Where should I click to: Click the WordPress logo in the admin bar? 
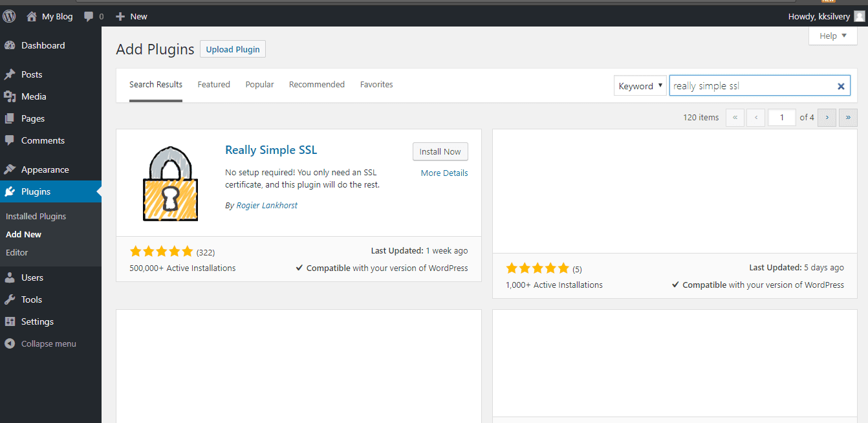coord(9,16)
